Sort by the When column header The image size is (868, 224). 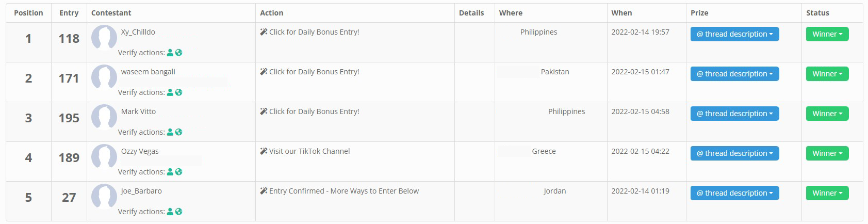click(621, 13)
